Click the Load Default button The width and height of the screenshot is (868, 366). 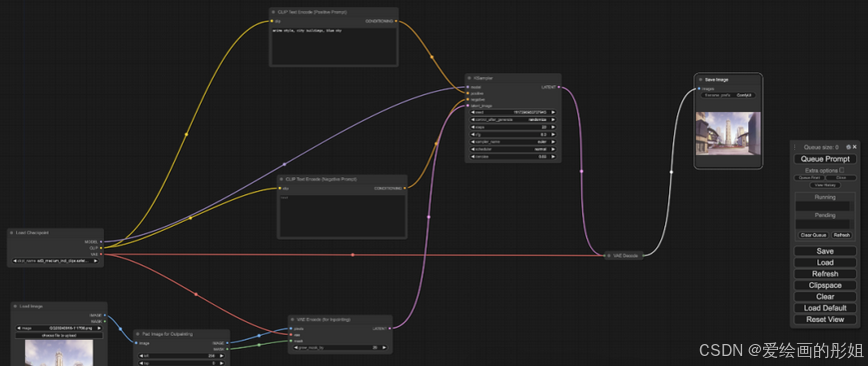pyautogui.click(x=825, y=308)
